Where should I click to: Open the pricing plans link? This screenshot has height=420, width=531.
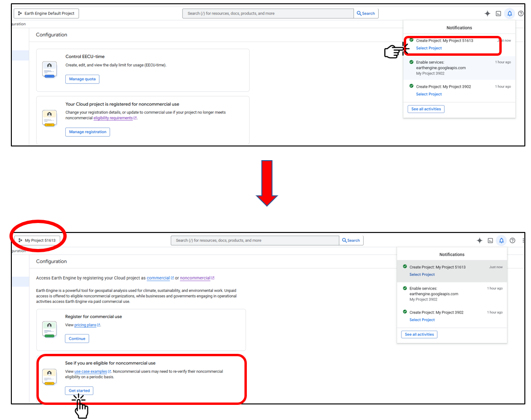(85, 326)
